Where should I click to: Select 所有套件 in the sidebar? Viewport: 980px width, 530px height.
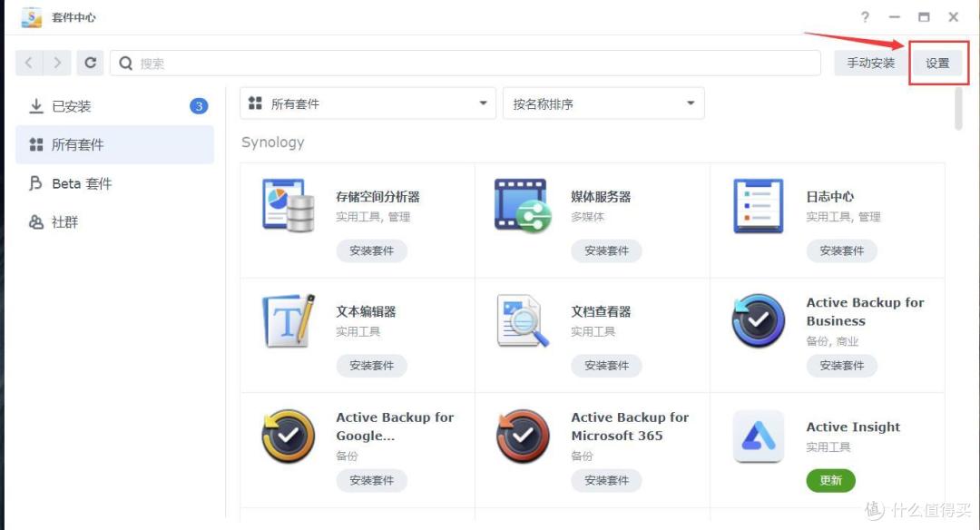(115, 144)
